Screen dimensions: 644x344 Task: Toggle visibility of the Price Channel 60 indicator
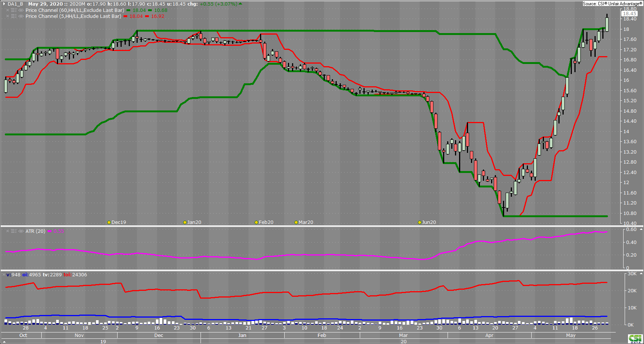(x=21, y=10)
